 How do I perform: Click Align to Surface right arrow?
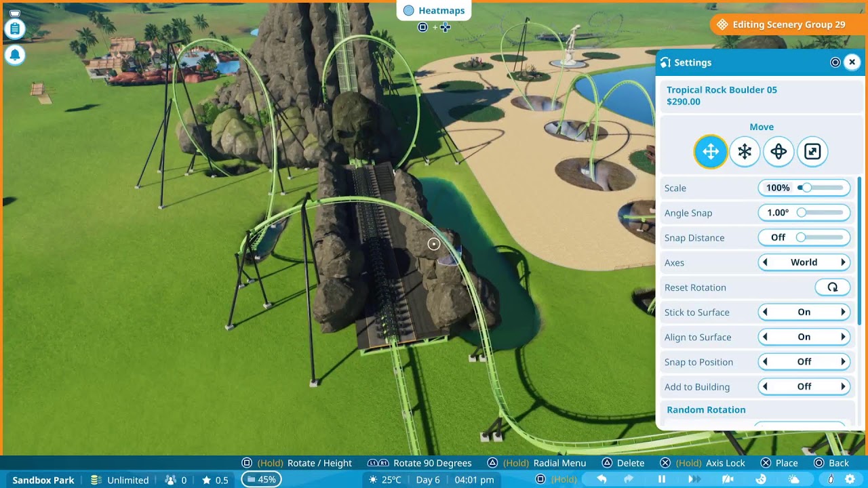click(843, 337)
